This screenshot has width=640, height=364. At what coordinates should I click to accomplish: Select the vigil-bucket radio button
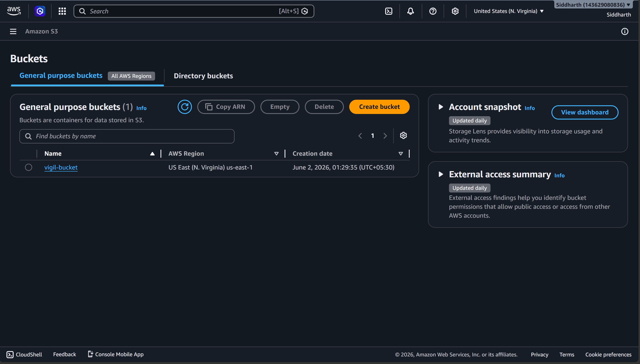[x=29, y=167]
